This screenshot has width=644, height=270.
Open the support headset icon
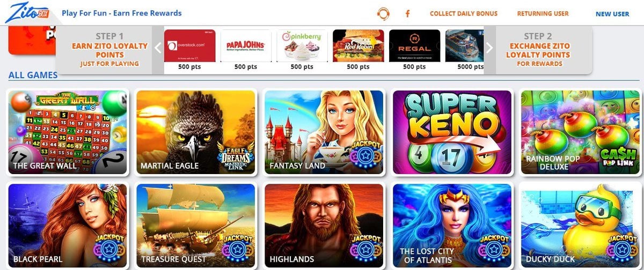point(383,13)
